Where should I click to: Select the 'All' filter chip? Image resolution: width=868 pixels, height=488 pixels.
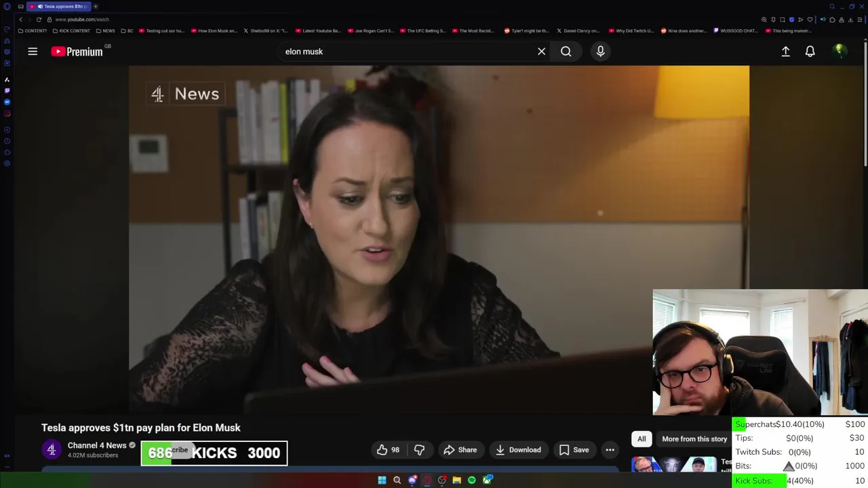pyautogui.click(x=642, y=439)
